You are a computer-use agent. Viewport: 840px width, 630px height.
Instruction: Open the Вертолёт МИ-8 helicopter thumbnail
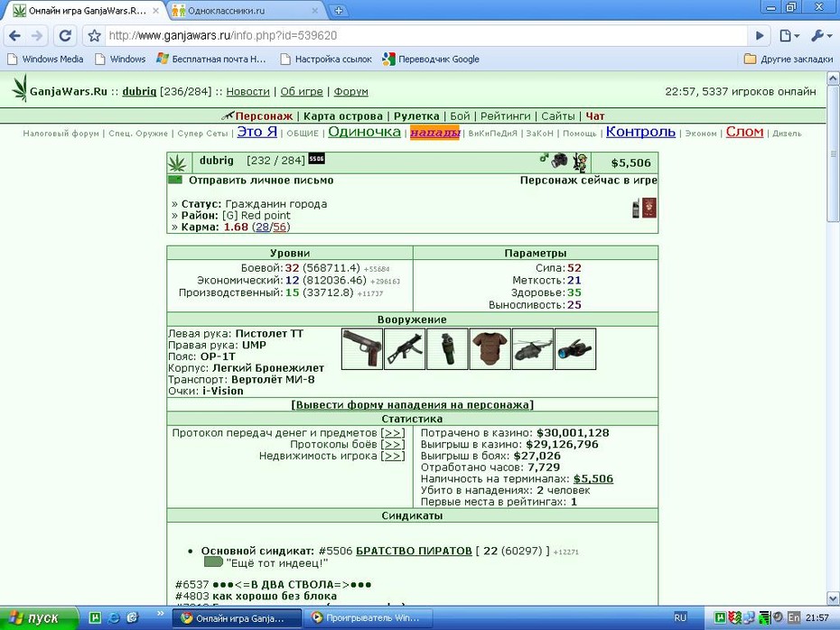(533, 349)
